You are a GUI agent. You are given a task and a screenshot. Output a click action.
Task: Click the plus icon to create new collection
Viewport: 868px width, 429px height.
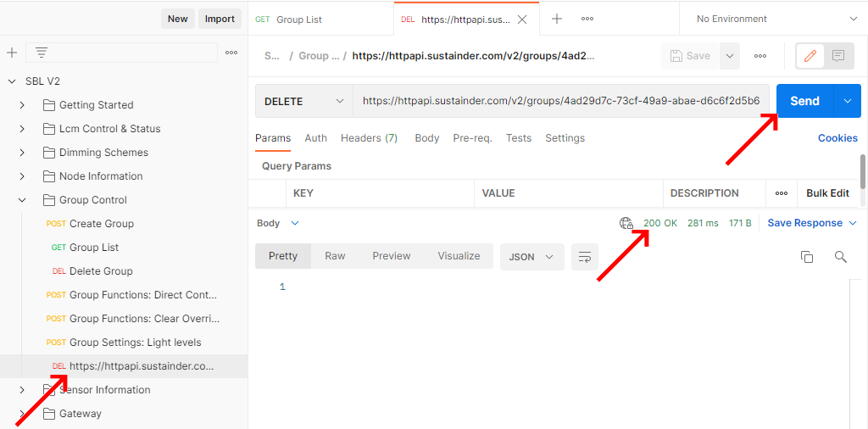tap(12, 53)
